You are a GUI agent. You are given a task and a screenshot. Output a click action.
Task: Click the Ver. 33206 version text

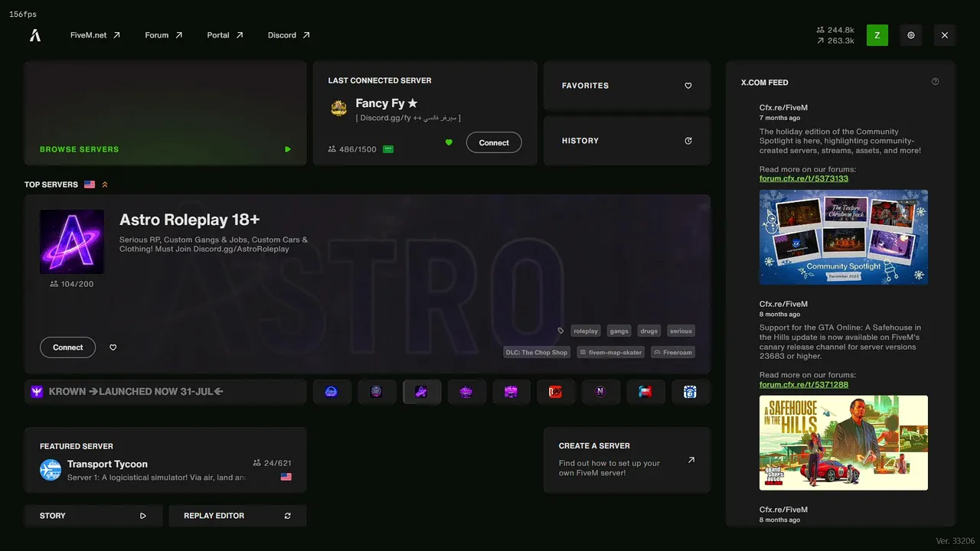click(954, 541)
